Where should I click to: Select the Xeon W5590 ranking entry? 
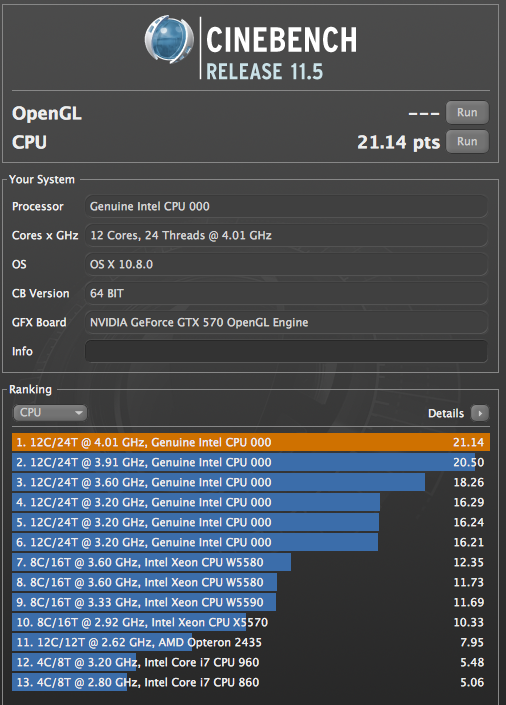251,602
